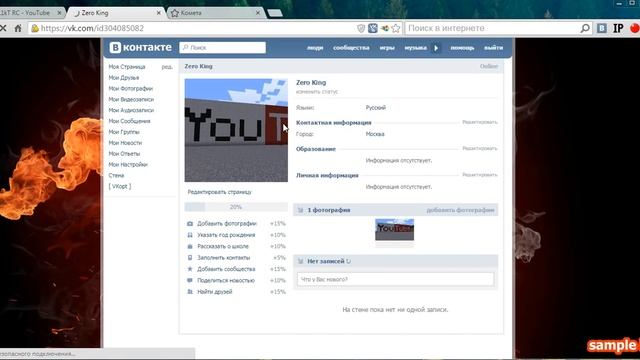Close the Zero King tab

(x=159, y=13)
